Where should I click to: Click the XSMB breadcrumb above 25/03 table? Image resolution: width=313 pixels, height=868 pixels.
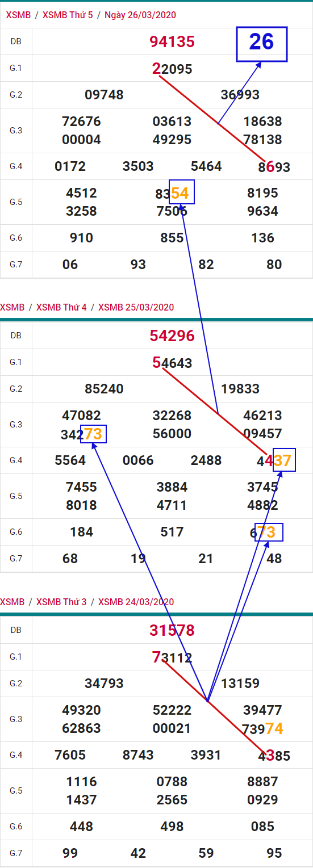(12, 307)
